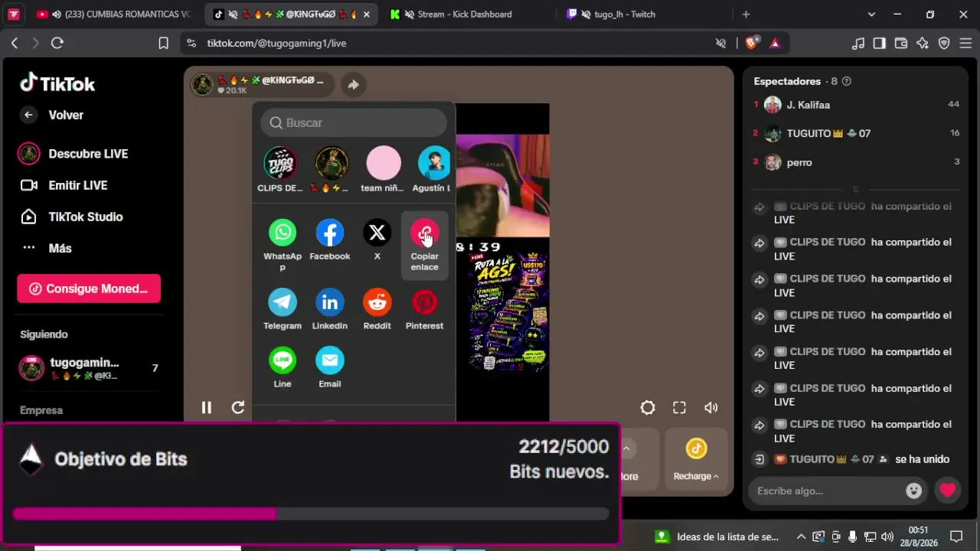This screenshot has width=980, height=551.
Task: Open the tugogaming followed account
Action: click(x=89, y=368)
